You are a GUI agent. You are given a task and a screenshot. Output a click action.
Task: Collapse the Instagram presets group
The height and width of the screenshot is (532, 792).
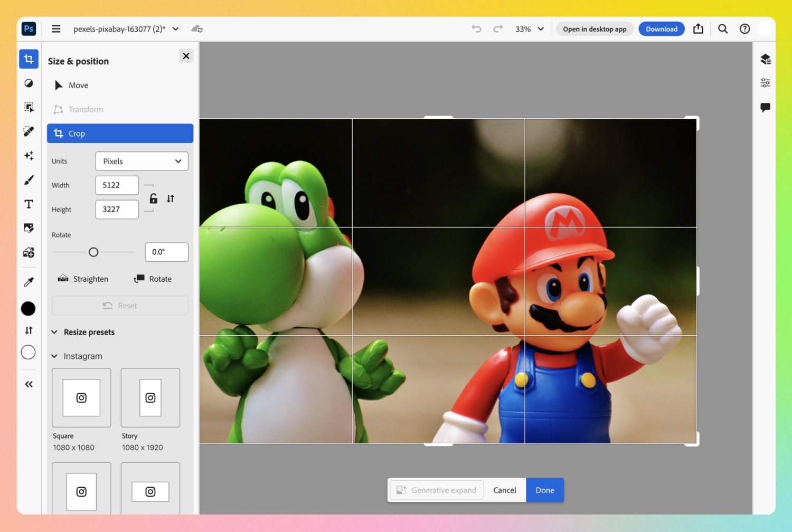[54, 356]
